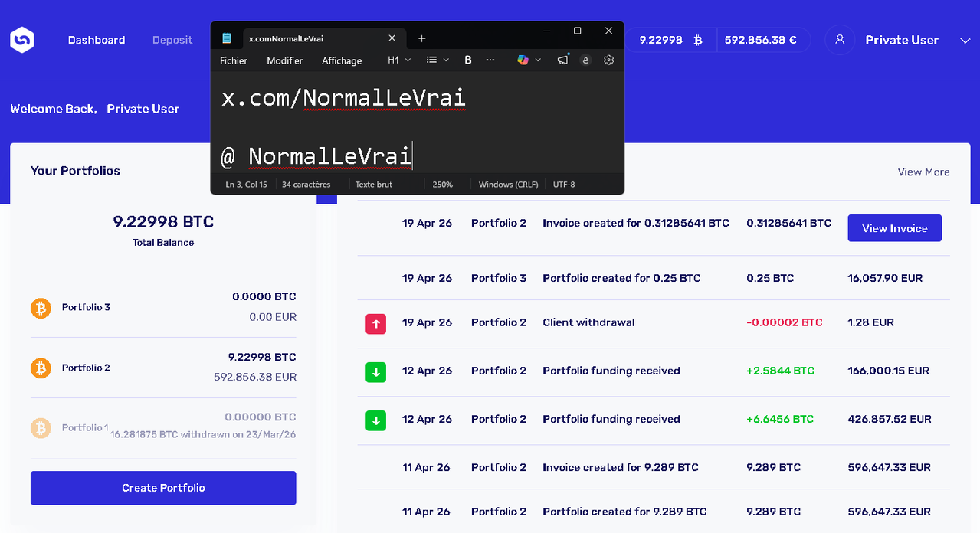Click Texte brut in Notepad status bar
The height and width of the screenshot is (533, 980).
(374, 185)
